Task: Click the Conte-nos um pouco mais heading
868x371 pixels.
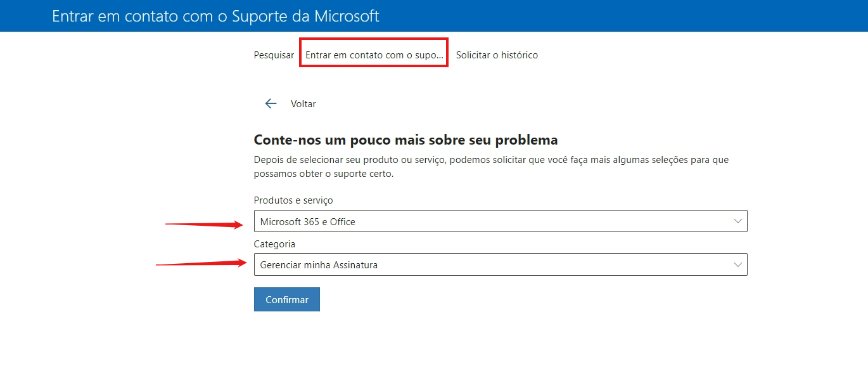Action: pos(405,140)
